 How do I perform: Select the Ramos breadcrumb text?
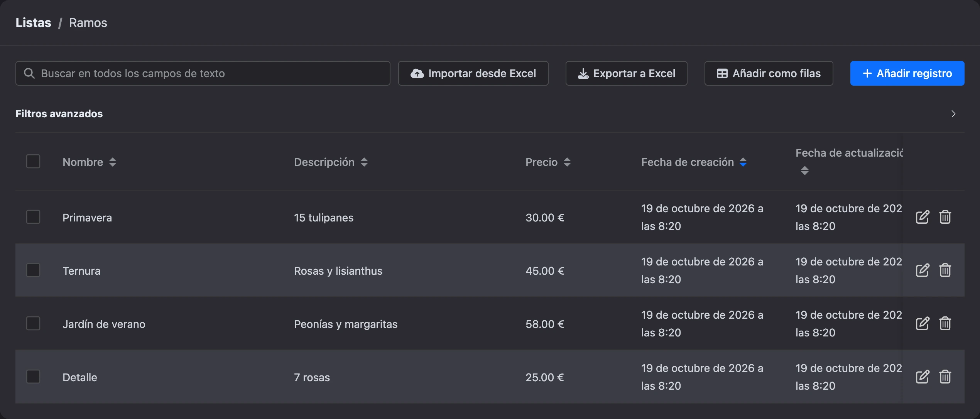tap(88, 23)
